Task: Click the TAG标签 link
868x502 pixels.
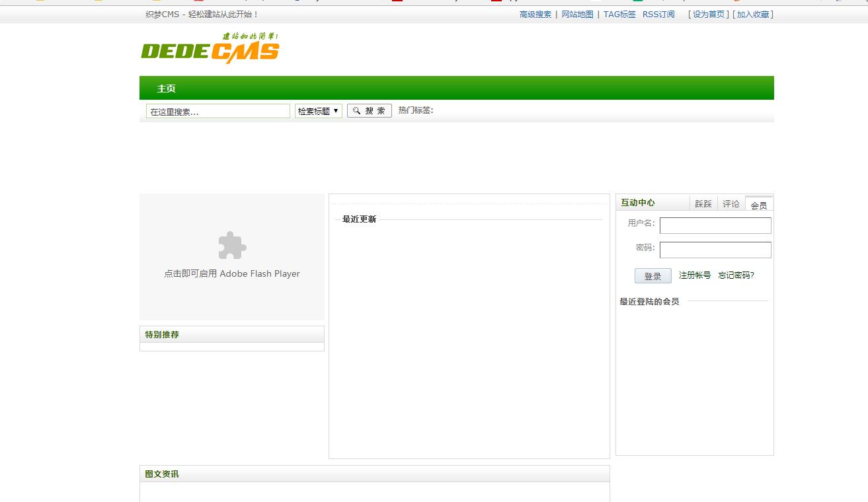Action: (619, 15)
